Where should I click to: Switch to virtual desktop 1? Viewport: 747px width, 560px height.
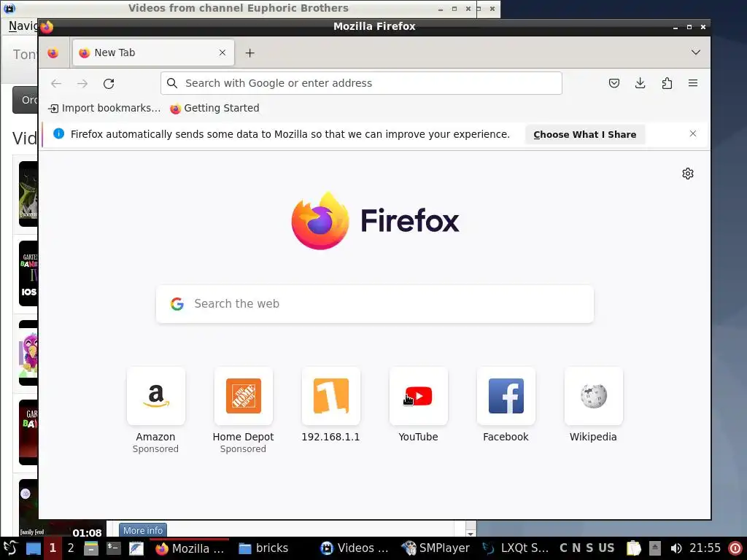tap(53, 548)
